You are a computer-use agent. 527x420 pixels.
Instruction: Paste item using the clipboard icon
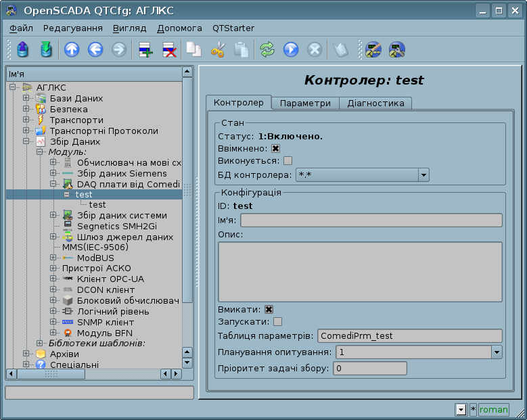242,50
